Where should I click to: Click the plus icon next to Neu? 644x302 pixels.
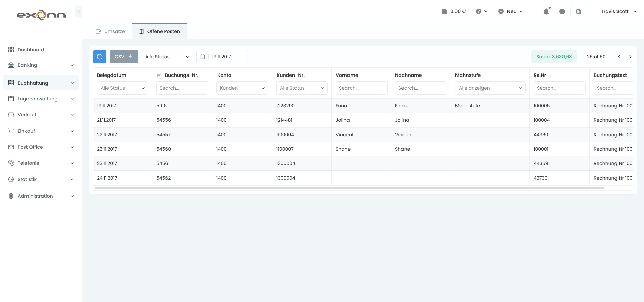tap(501, 11)
